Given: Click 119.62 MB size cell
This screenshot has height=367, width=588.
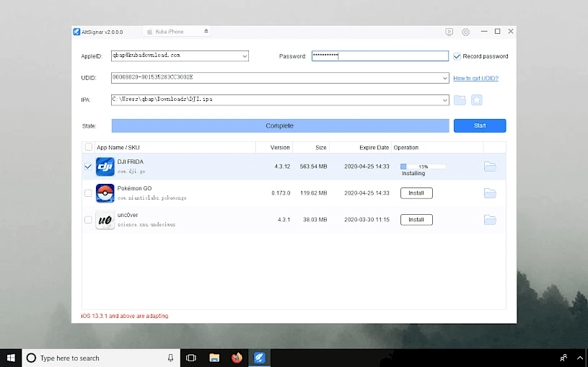Looking at the screenshot, I should (314, 193).
